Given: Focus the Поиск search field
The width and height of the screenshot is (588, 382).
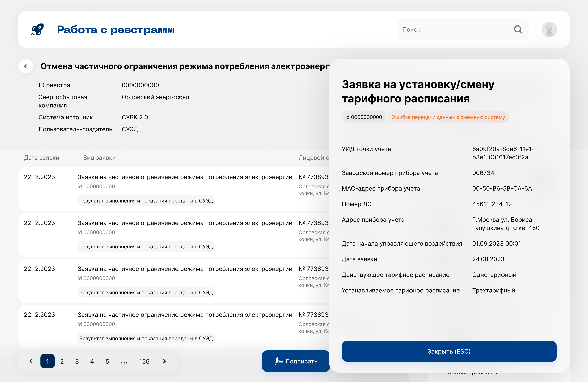Looking at the screenshot, I should click(x=455, y=30).
